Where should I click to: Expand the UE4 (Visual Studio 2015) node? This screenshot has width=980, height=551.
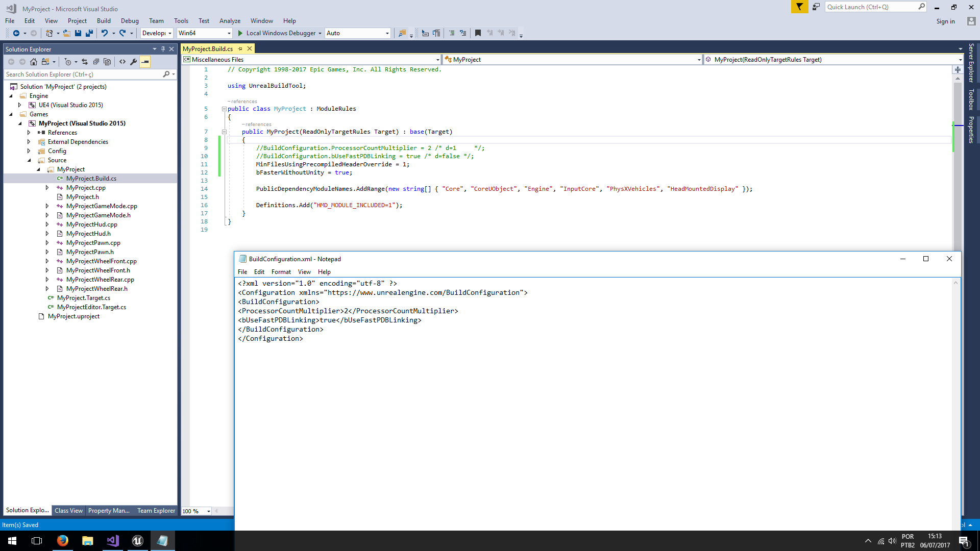(20, 105)
